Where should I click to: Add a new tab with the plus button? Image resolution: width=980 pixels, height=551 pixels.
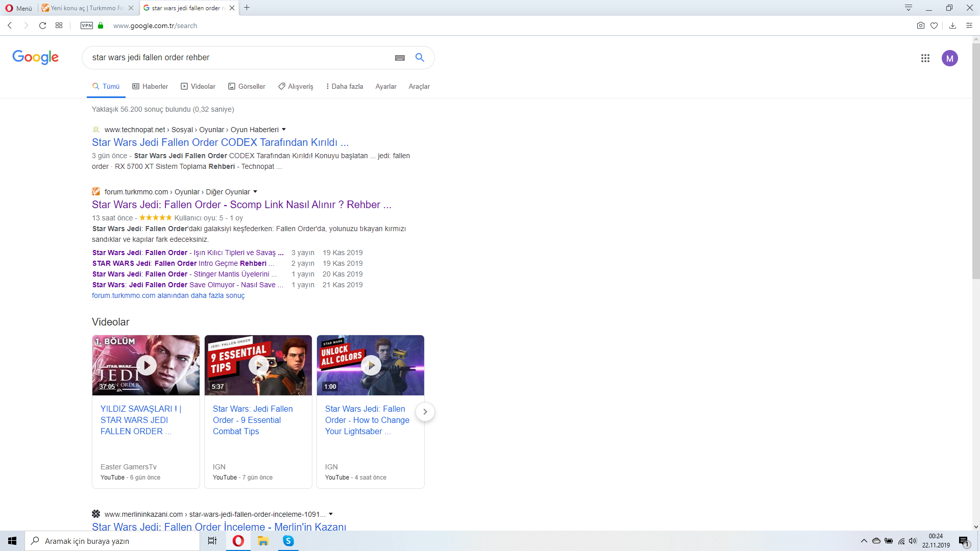click(247, 8)
